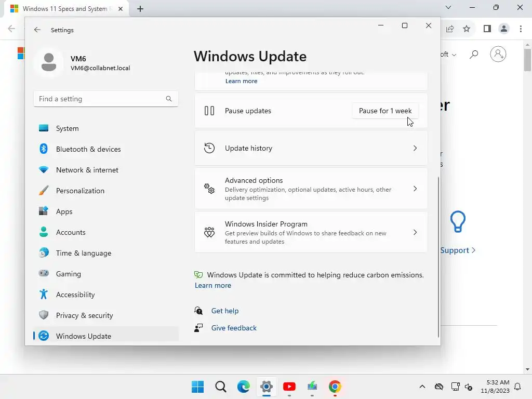Launch Microsoft Edge from taskbar
The height and width of the screenshot is (399, 532).
243,387
